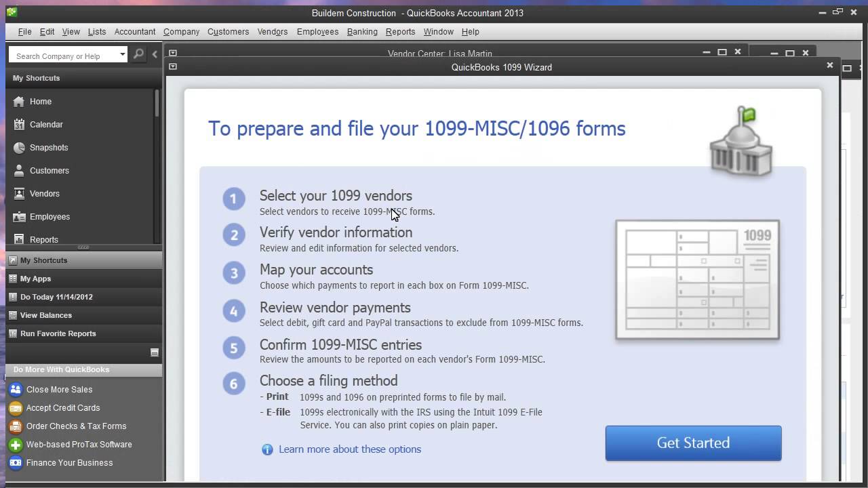Collapse the left icon bar arrow
Image resolution: width=868 pixels, height=488 pixels.
[x=155, y=54]
